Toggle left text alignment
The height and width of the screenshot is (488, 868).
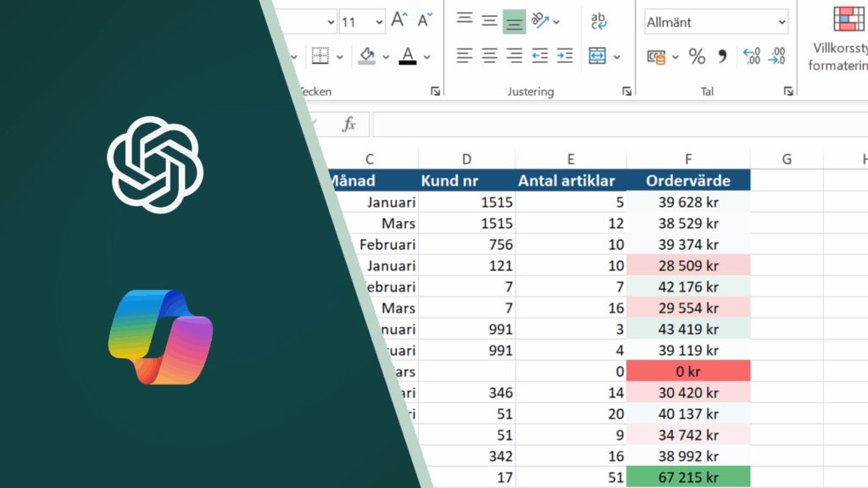[464, 57]
